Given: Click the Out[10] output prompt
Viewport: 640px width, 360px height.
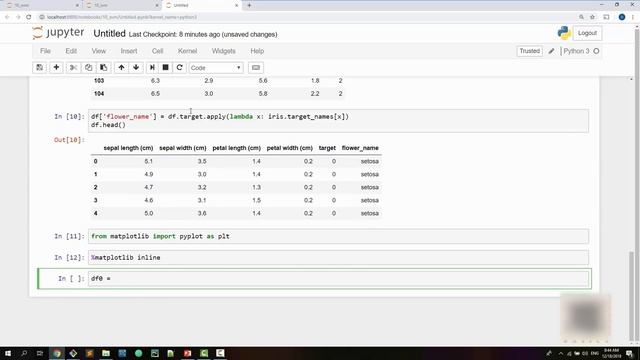Looking at the screenshot, I should 69,140.
